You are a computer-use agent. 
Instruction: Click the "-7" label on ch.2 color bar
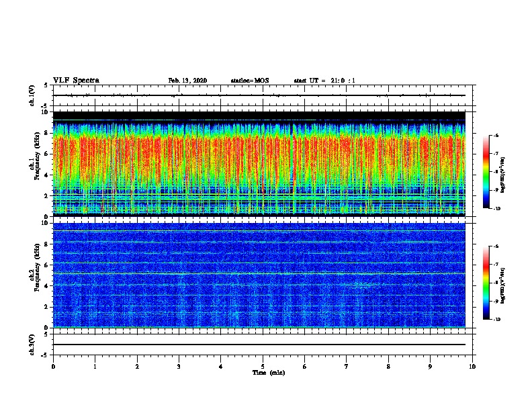(496, 265)
